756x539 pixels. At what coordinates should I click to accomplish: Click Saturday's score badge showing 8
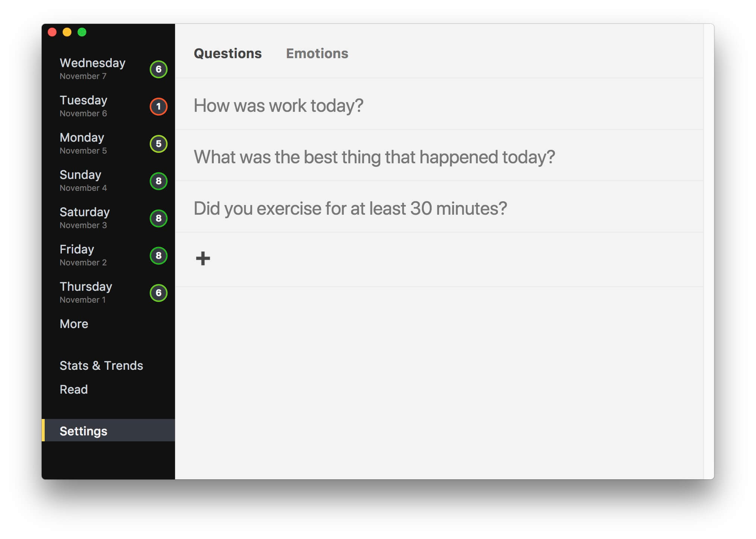click(158, 218)
